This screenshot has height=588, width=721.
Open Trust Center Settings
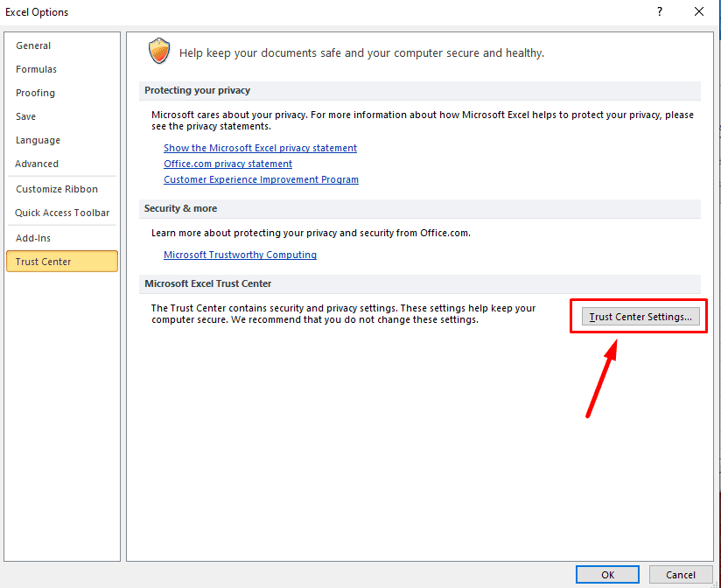point(640,317)
